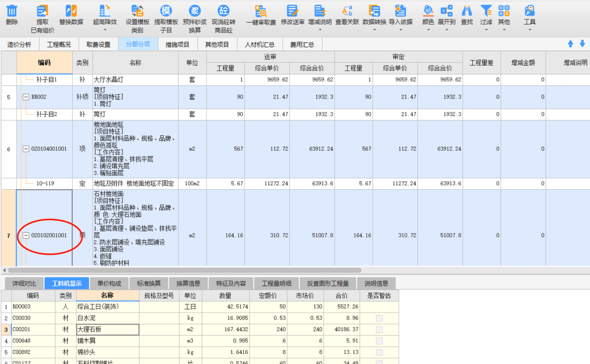The image size is (590, 364).
Task: Open the 反查图形工程量 tab
Action: click(328, 283)
